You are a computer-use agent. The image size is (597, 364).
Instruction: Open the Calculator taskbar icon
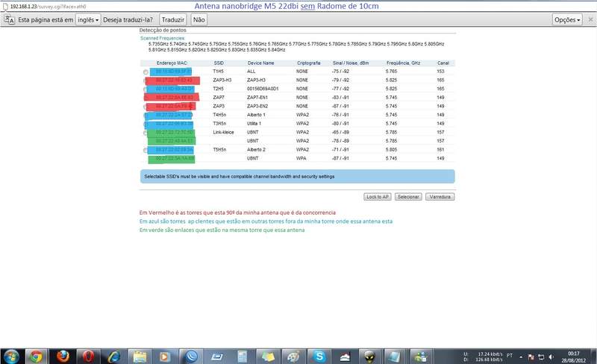point(242,357)
